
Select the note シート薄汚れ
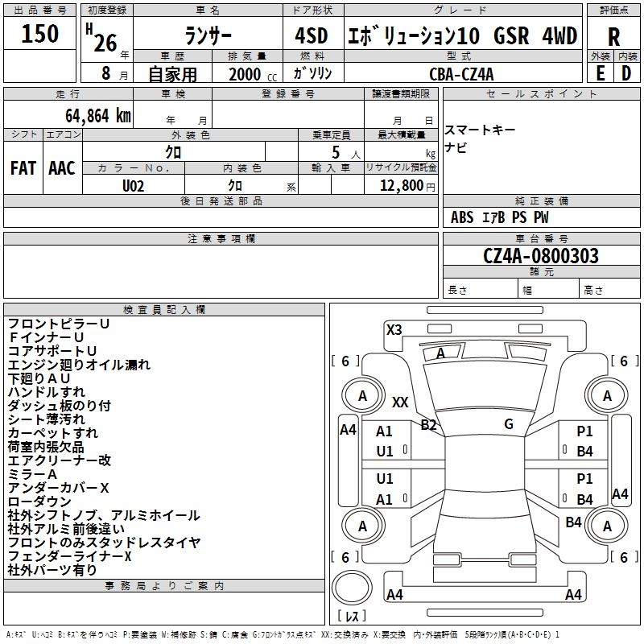tap(47, 419)
